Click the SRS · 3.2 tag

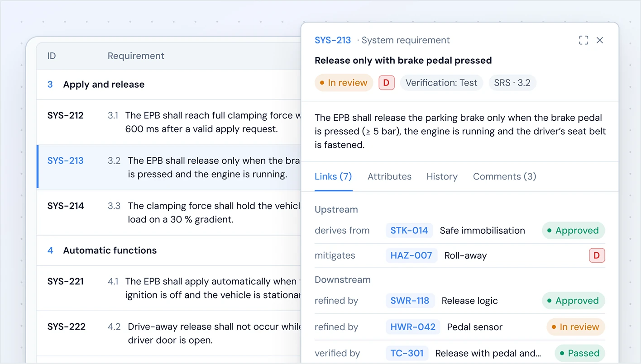(512, 83)
